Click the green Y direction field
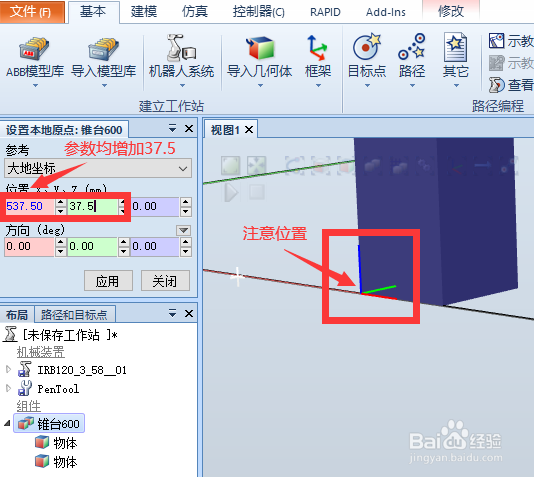 [x=93, y=247]
